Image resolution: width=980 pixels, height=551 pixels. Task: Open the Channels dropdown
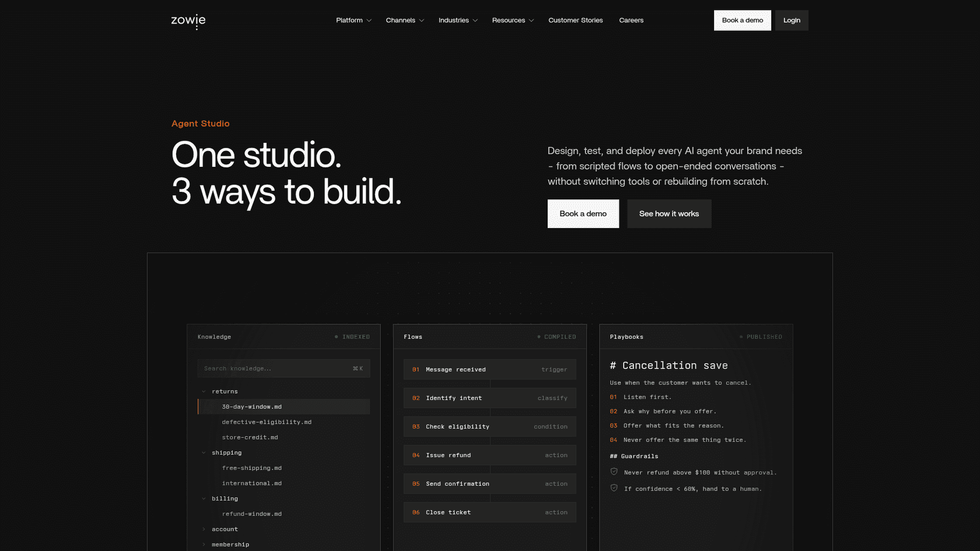pyautogui.click(x=405, y=20)
